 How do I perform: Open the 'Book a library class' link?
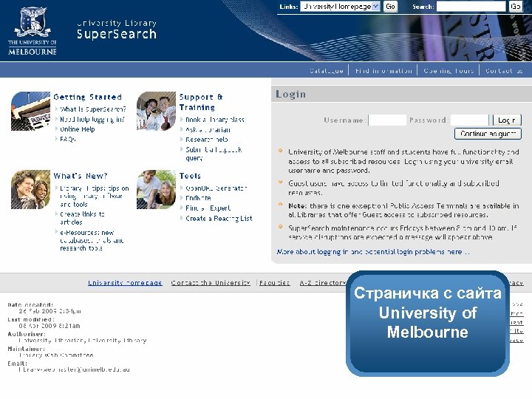[215, 120]
